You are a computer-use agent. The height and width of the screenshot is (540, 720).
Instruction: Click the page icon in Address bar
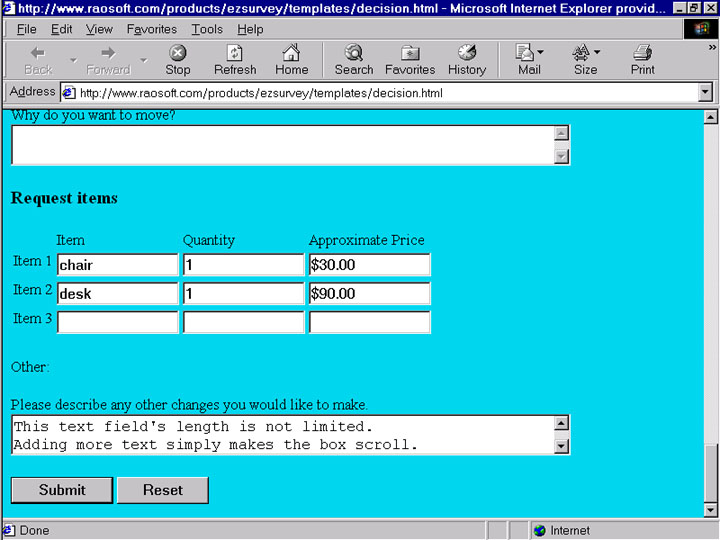click(69, 93)
